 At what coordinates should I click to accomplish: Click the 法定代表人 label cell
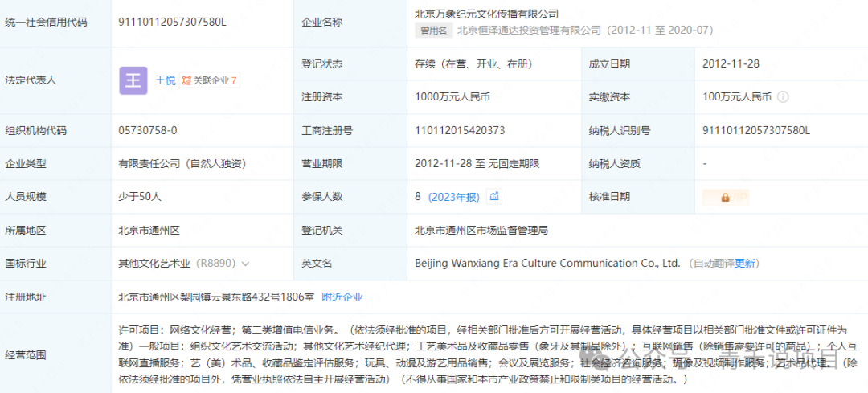(x=55, y=81)
